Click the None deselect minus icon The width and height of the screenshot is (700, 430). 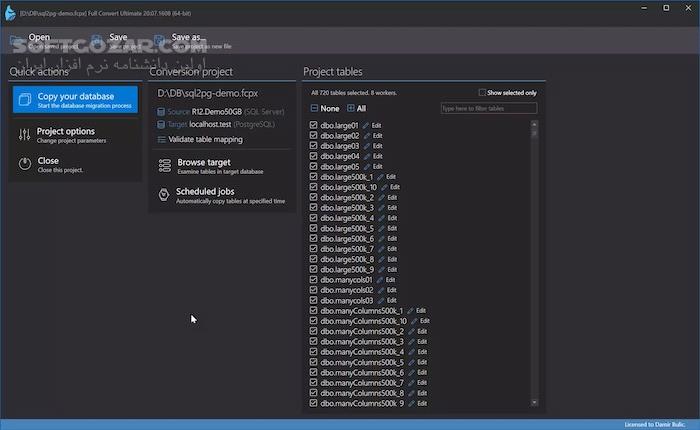tap(314, 109)
